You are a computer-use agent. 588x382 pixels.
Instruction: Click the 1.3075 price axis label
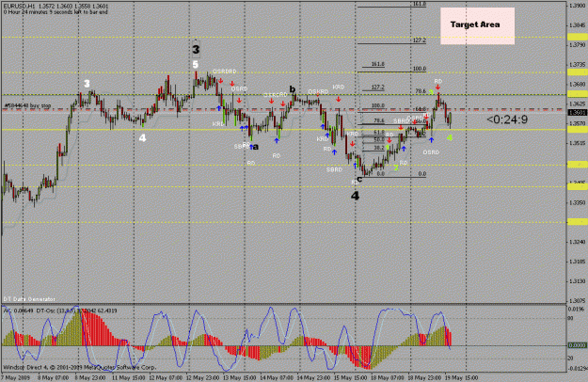tap(577, 301)
